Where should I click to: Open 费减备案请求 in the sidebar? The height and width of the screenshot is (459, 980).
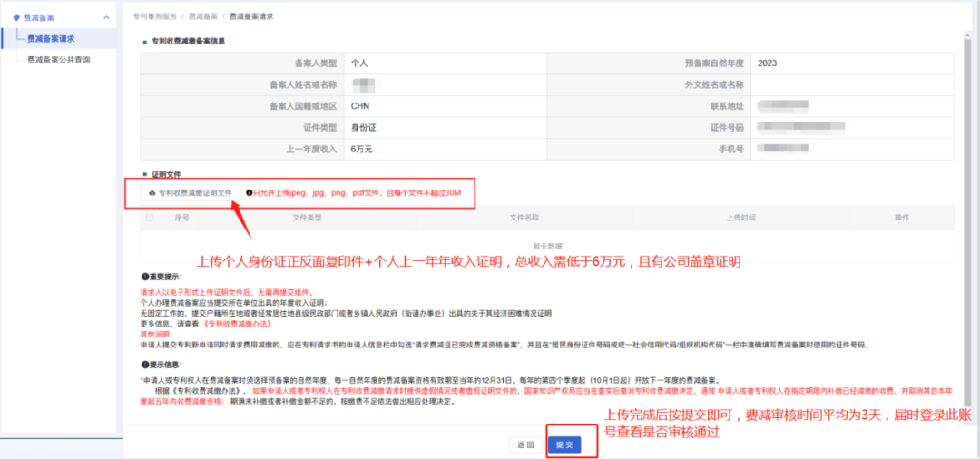click(x=51, y=39)
